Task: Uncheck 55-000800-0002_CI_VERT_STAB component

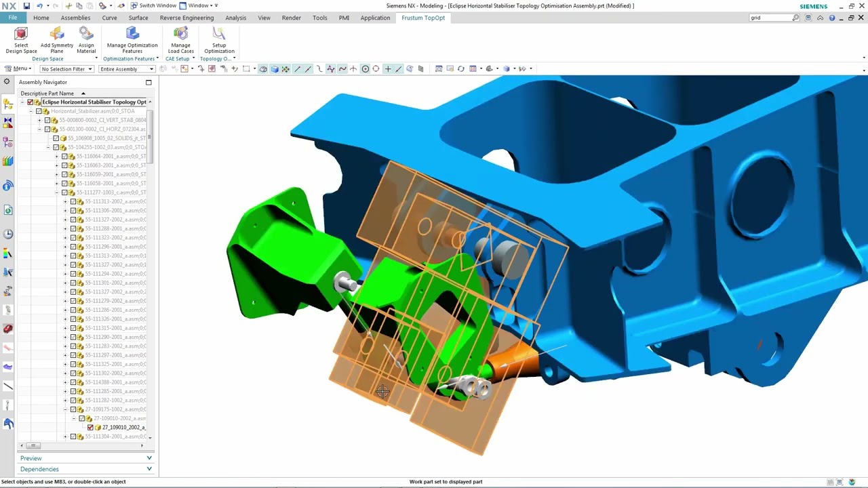Action: click(x=47, y=120)
